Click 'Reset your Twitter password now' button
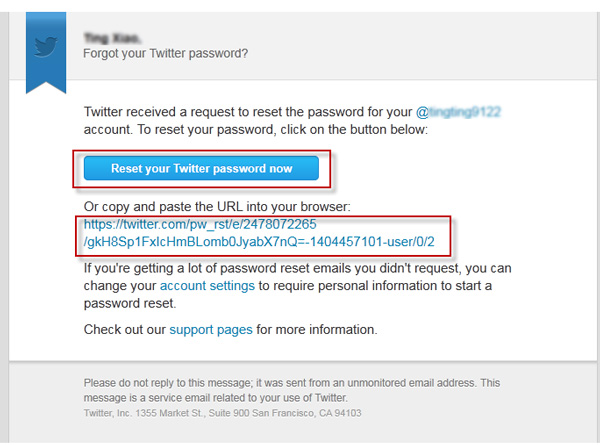The height and width of the screenshot is (445, 600). [201, 168]
